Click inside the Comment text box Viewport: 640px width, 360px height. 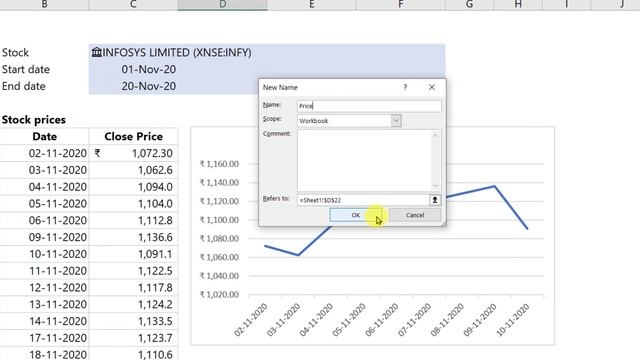[x=364, y=160]
